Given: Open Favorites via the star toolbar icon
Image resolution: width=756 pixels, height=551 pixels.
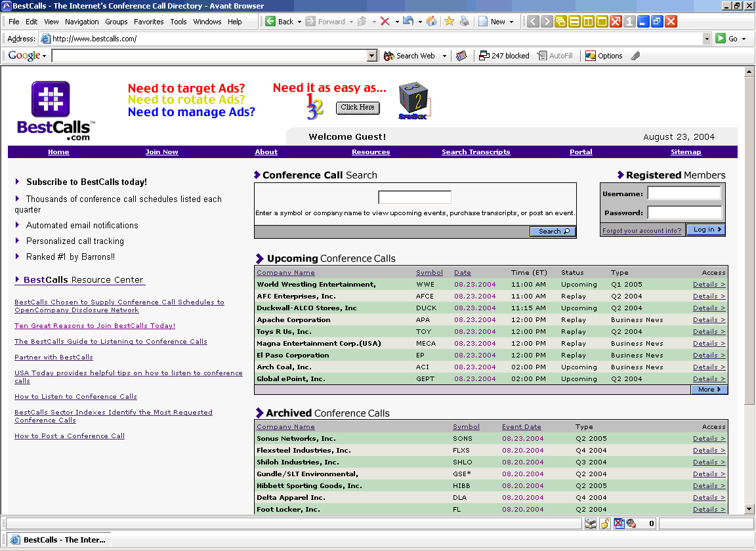Looking at the screenshot, I should click(x=449, y=22).
